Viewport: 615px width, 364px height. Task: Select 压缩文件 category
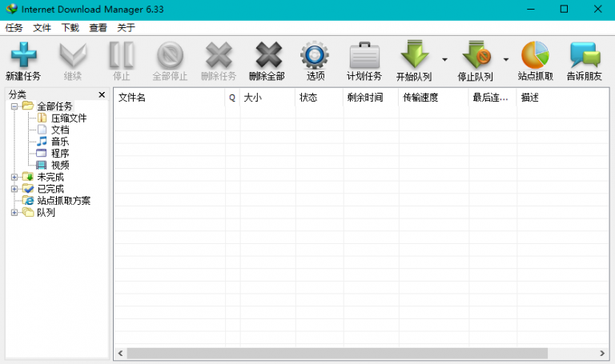click(69, 118)
